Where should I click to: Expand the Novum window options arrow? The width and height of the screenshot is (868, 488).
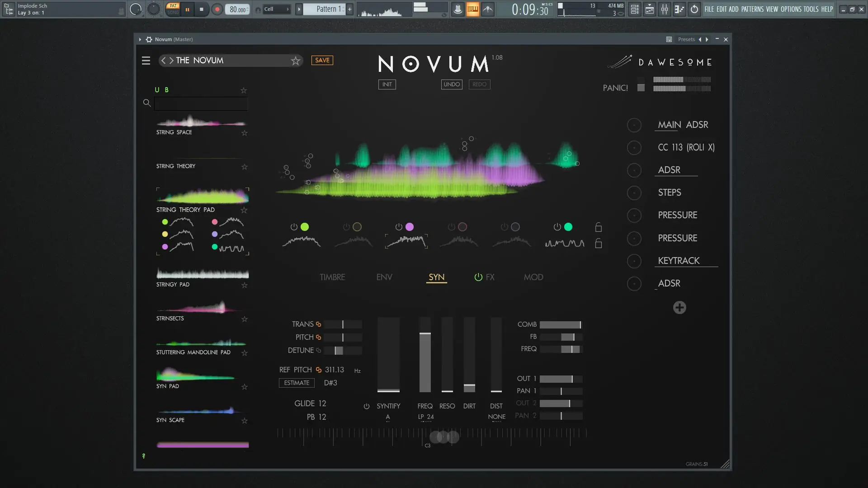coord(140,39)
